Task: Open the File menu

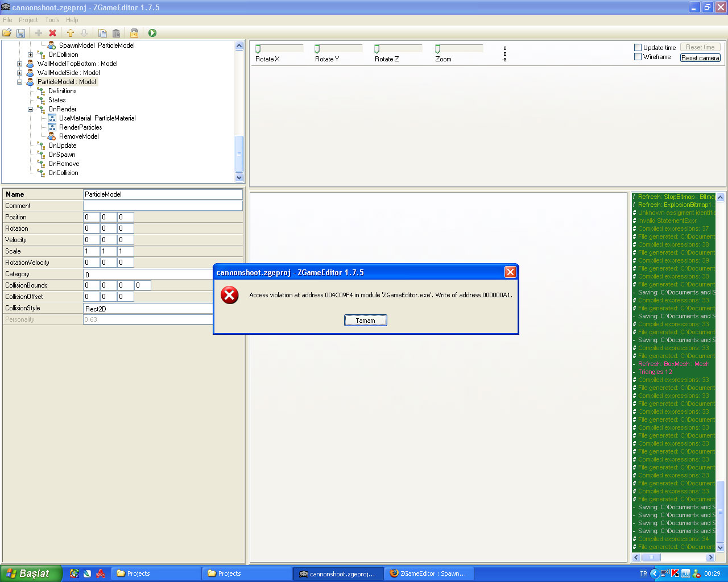Action: click(x=7, y=20)
